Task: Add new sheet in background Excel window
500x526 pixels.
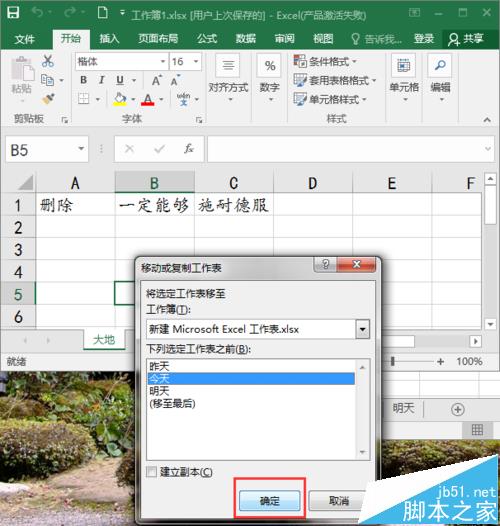Action: tap(458, 409)
